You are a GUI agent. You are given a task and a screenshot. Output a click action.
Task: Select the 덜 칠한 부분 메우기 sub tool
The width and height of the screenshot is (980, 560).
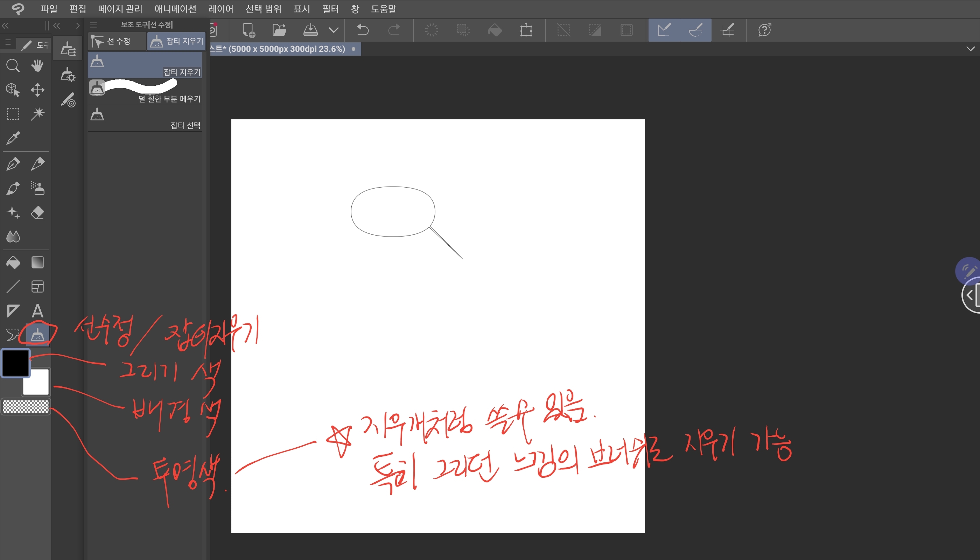[145, 92]
